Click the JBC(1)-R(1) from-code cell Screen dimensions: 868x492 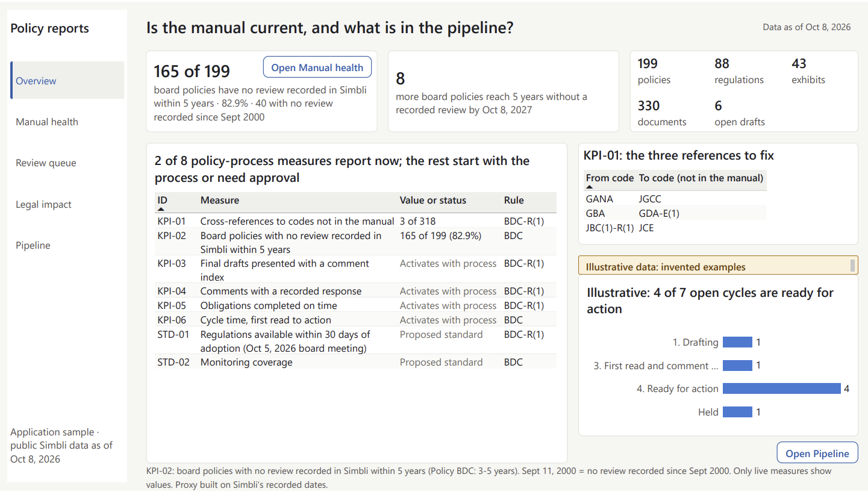click(x=610, y=228)
